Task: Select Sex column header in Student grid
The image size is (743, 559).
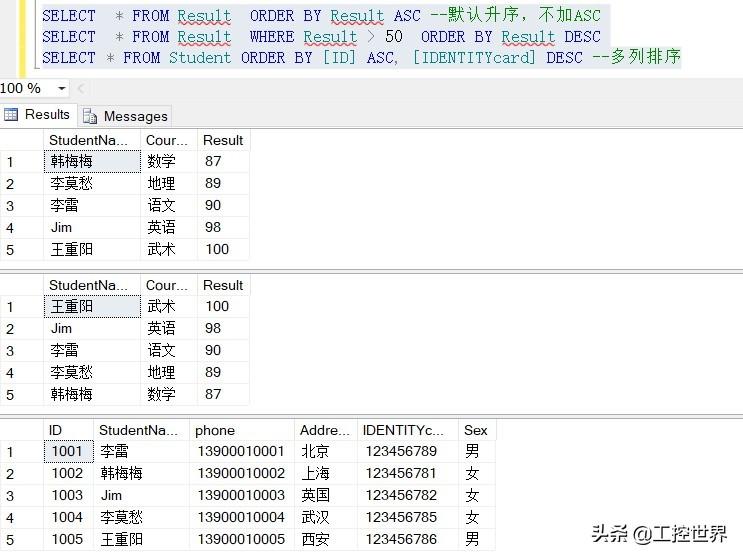Action: 477,430
